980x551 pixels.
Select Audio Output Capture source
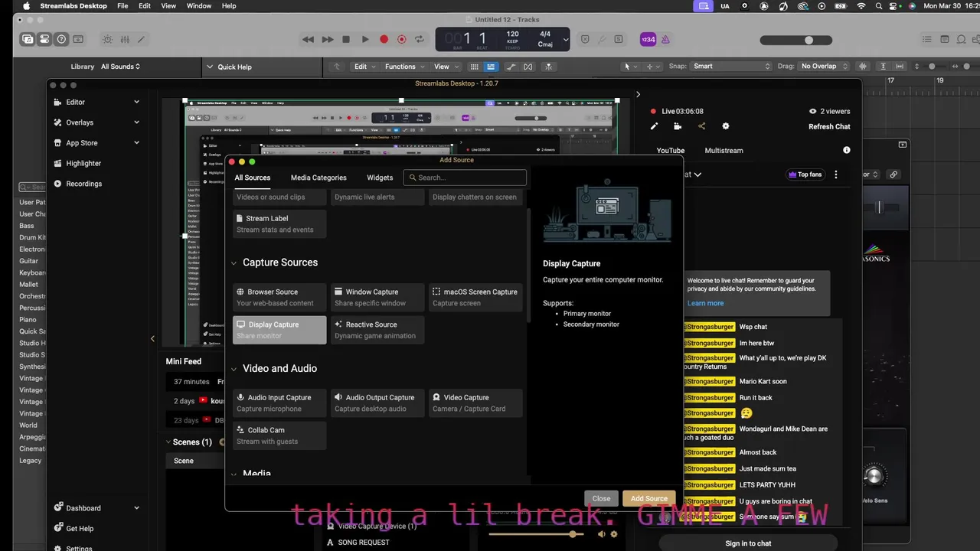(377, 403)
